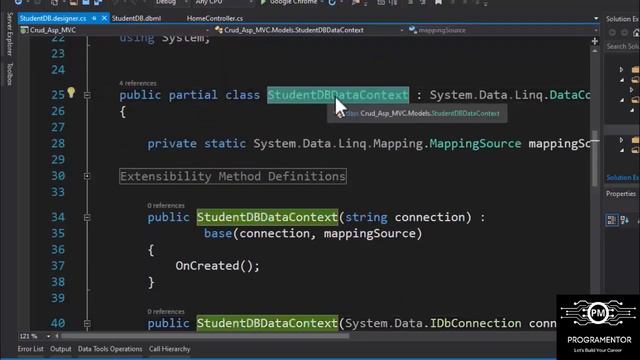This screenshot has width=640, height=360.
Task: Open the 121 % zoom dropdown
Action: (48, 336)
